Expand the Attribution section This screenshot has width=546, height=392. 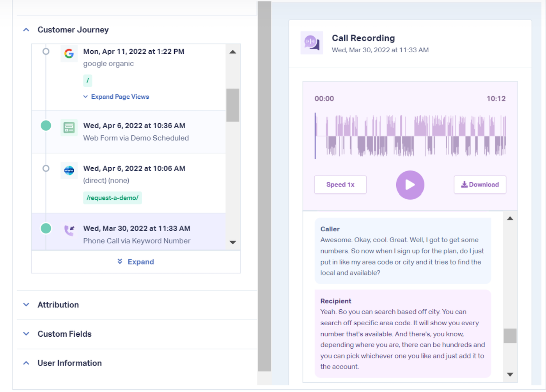pos(26,305)
